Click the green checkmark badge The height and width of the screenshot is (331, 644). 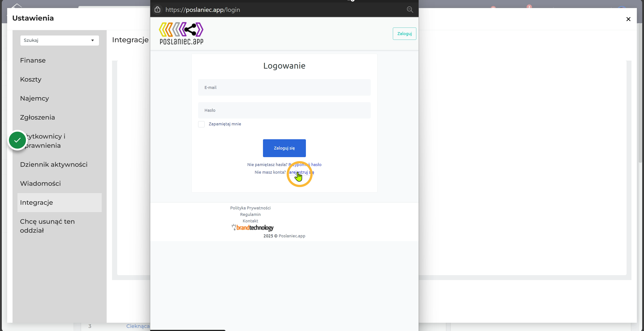point(17,140)
